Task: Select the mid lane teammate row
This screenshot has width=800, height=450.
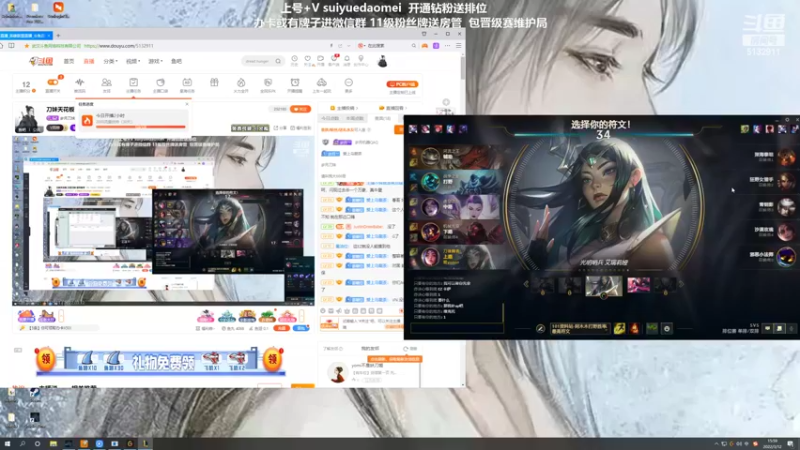Action: click(456, 207)
